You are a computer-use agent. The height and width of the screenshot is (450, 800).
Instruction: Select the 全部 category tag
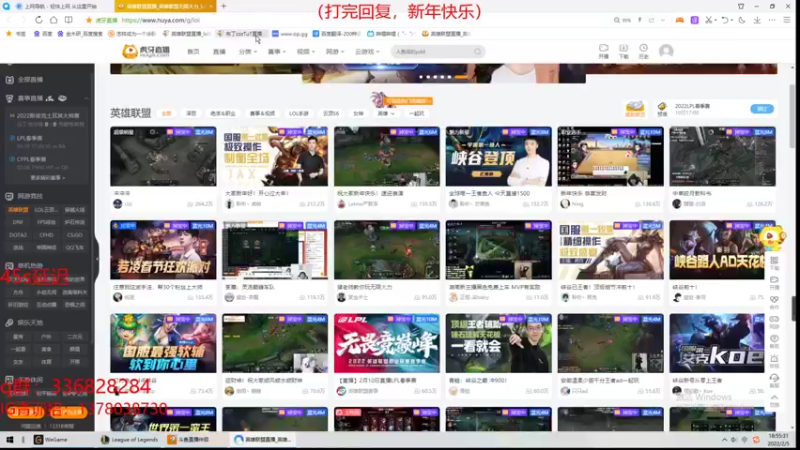pyautogui.click(x=166, y=113)
